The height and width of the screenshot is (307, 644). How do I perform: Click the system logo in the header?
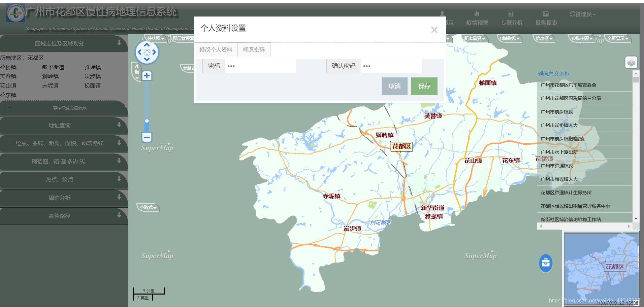(x=16, y=13)
